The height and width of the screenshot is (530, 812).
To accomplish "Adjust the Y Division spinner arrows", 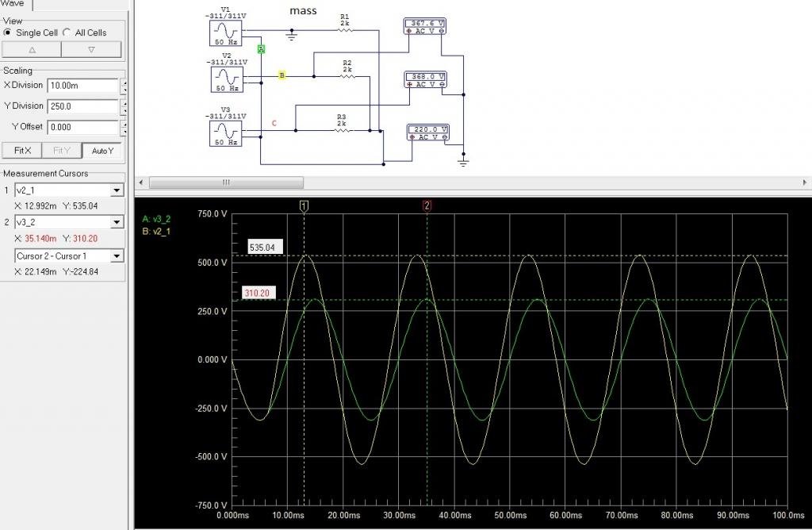I will (123, 106).
